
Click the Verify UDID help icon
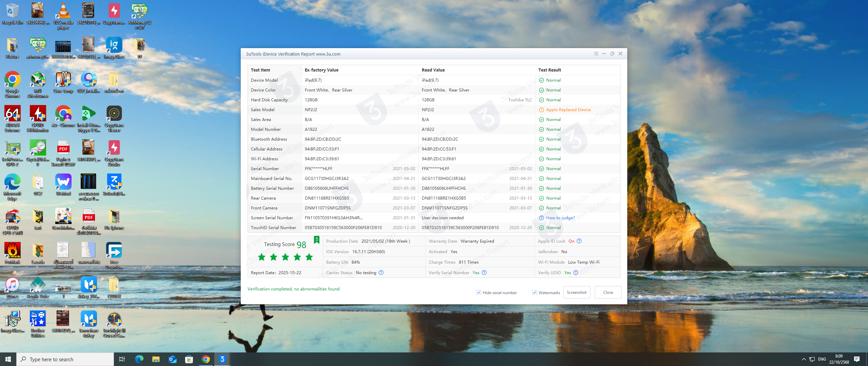[x=576, y=272]
